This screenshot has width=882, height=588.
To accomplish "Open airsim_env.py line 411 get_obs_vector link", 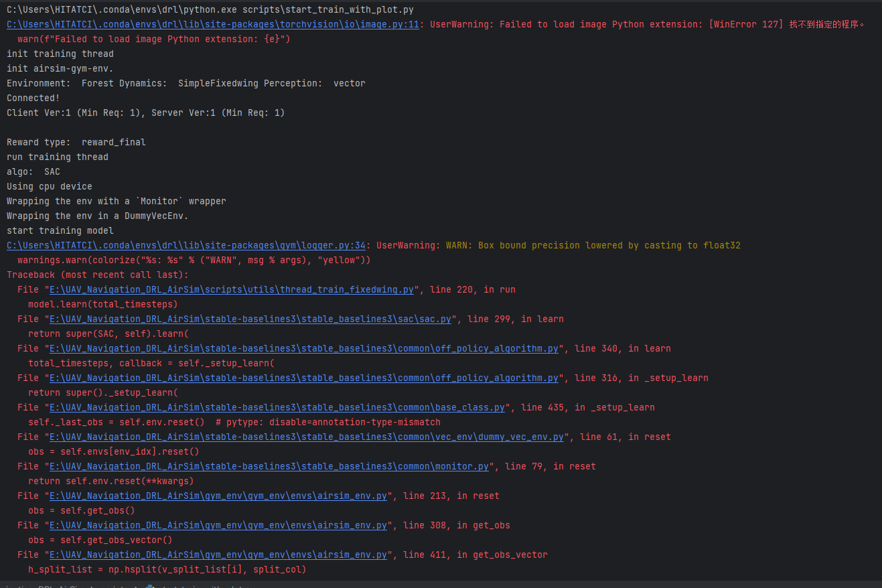I will (218, 555).
